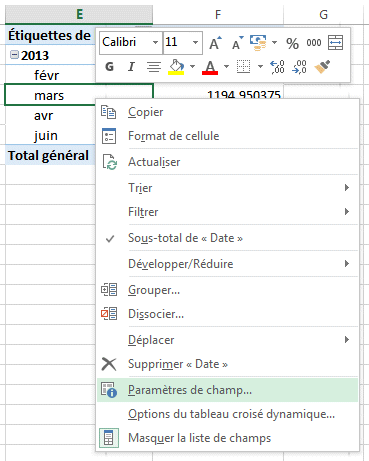
Task: Apply thousands separator style
Action: coord(314,43)
